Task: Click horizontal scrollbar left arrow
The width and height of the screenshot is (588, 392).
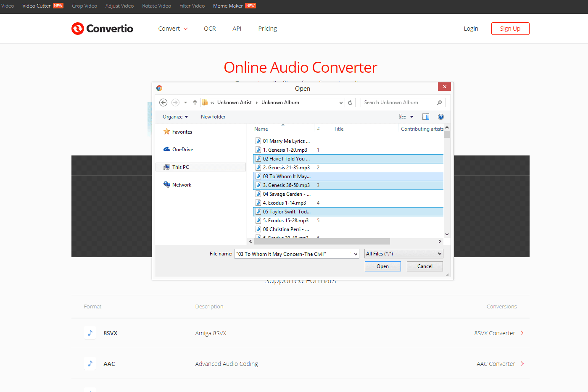Action: [x=250, y=241]
